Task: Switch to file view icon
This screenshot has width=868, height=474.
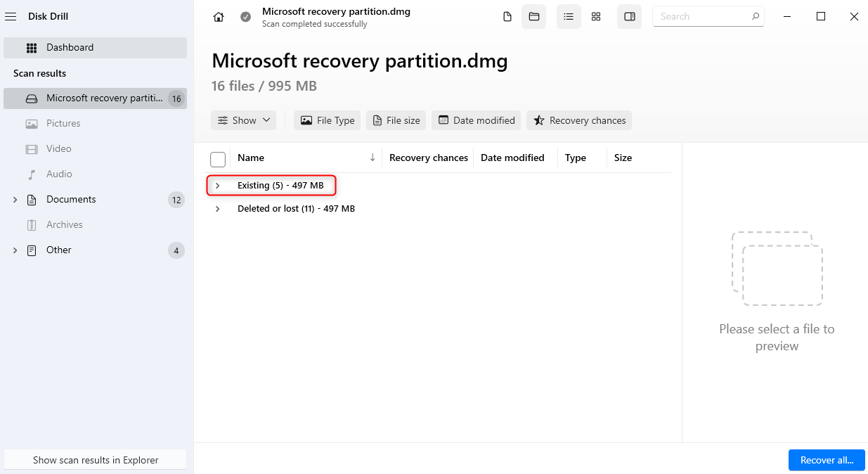Action: (x=507, y=17)
